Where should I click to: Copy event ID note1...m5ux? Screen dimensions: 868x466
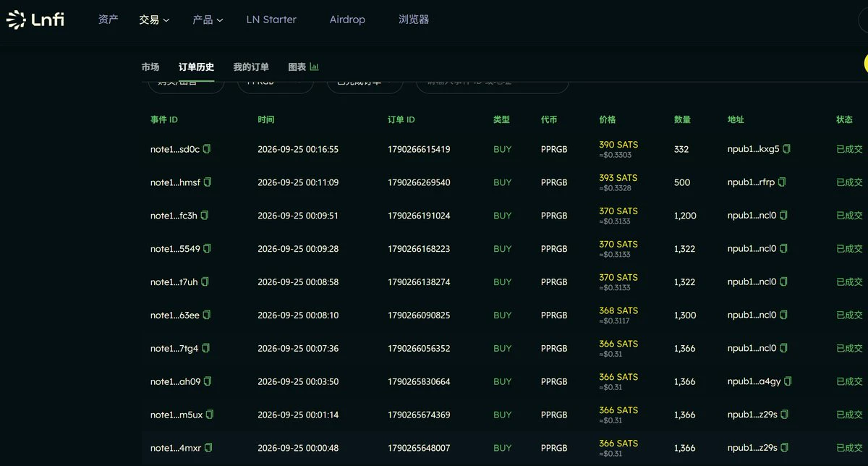(210, 415)
